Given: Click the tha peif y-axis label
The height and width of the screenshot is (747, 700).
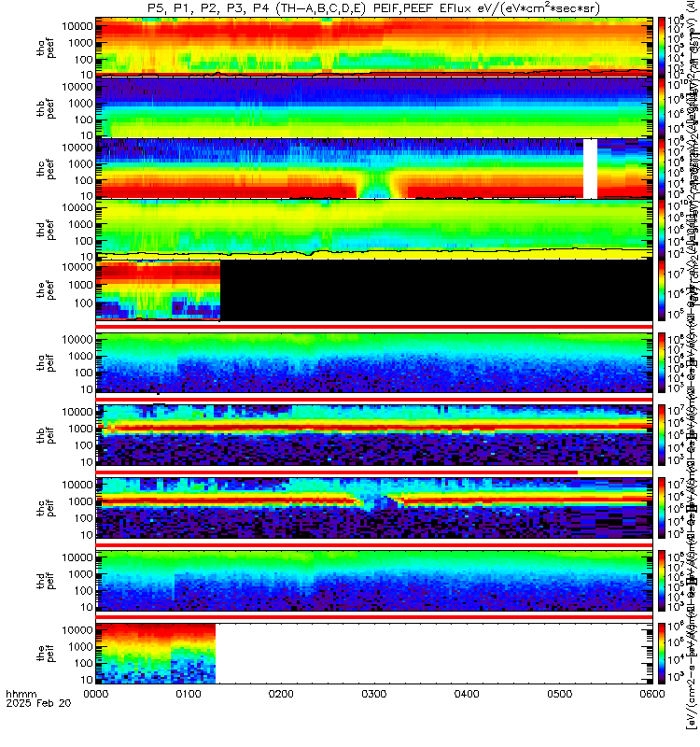Looking at the screenshot, I should (x=46, y=363).
